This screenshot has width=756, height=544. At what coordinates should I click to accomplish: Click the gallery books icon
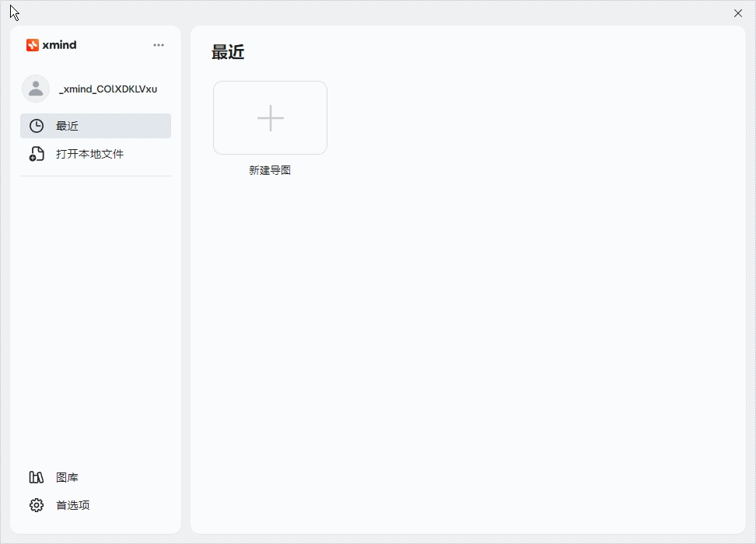click(x=37, y=477)
